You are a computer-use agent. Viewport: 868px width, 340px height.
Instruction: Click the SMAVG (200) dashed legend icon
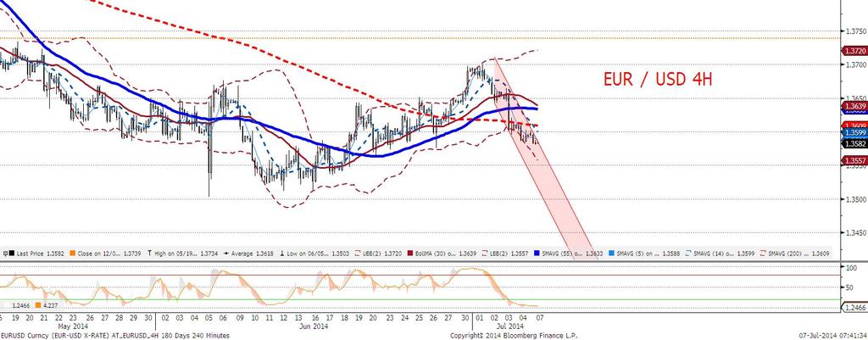point(762,253)
